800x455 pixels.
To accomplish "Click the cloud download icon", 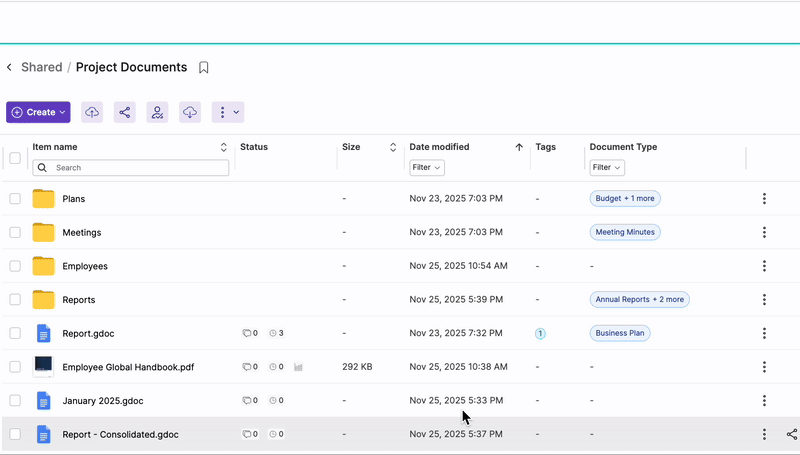I will tap(190, 113).
